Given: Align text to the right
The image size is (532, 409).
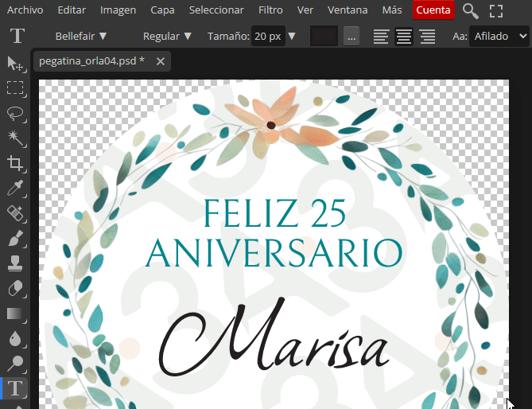Looking at the screenshot, I should pos(427,37).
